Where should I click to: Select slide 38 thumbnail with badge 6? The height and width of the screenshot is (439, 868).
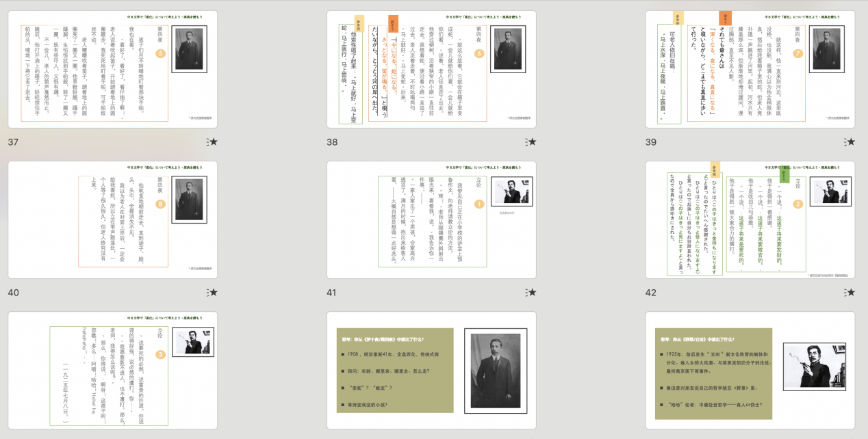point(432,69)
